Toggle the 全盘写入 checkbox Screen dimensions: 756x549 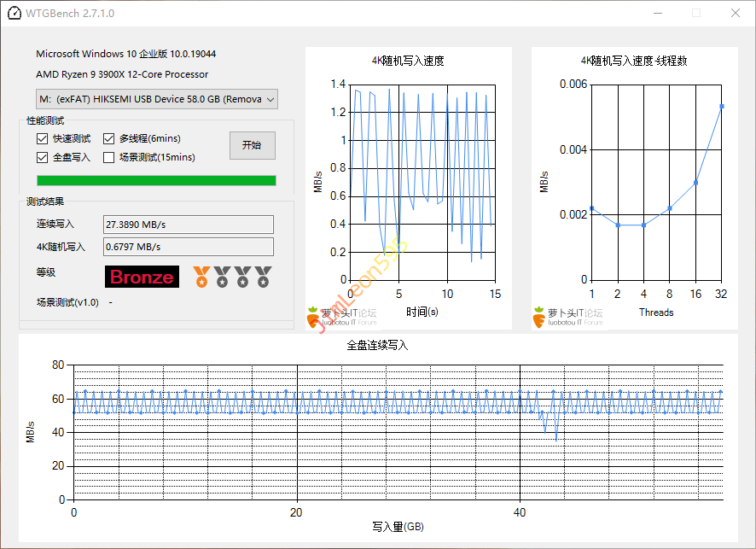click(43, 157)
